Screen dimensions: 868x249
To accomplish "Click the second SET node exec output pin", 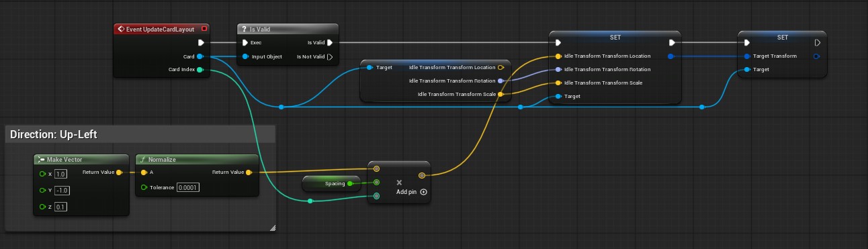I will tap(817, 43).
